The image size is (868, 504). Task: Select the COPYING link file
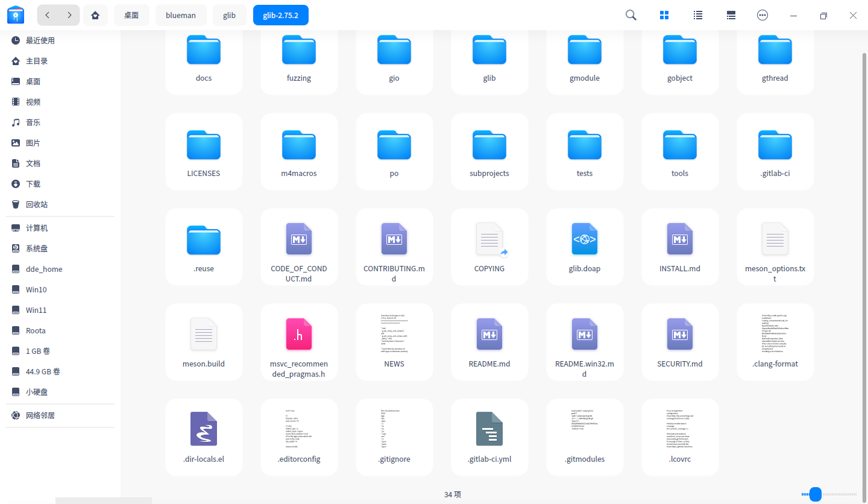click(x=489, y=247)
